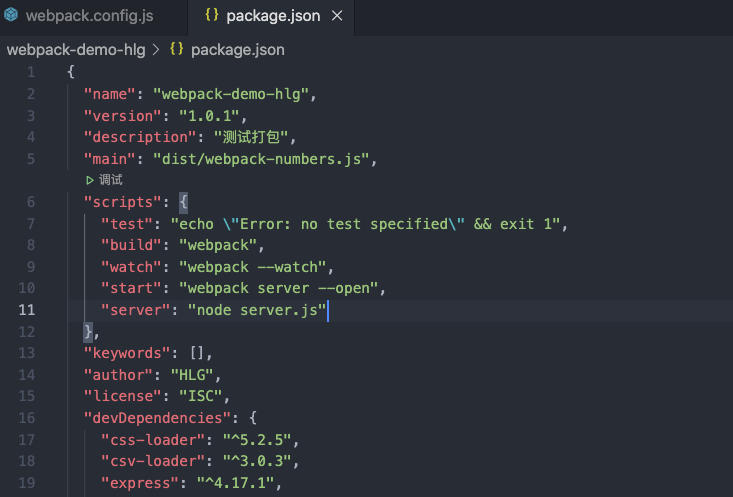
Task: Open webpack-demo-hlg folder in breadcrumb
Action: pos(76,50)
